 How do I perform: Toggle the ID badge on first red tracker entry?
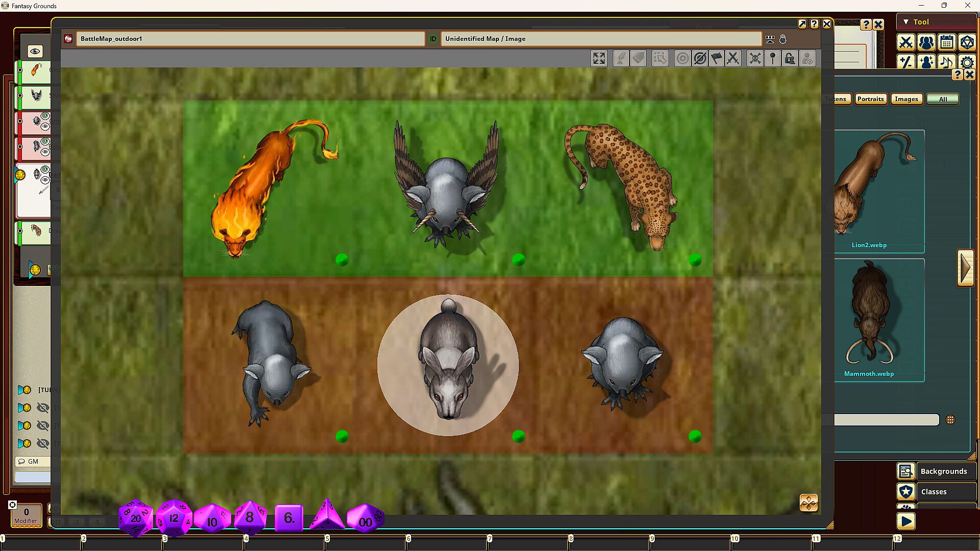pyautogui.click(x=45, y=116)
